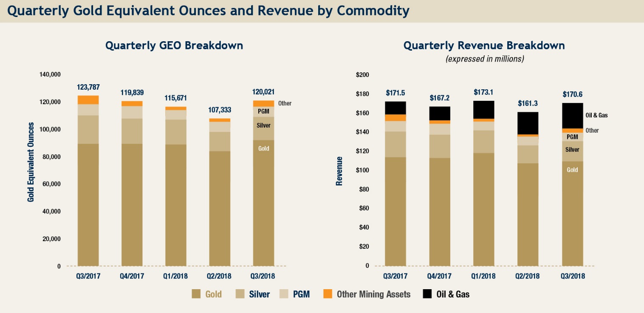Click the 20,000 tick on GEO axis
This screenshot has width=644, height=313.
point(51,239)
